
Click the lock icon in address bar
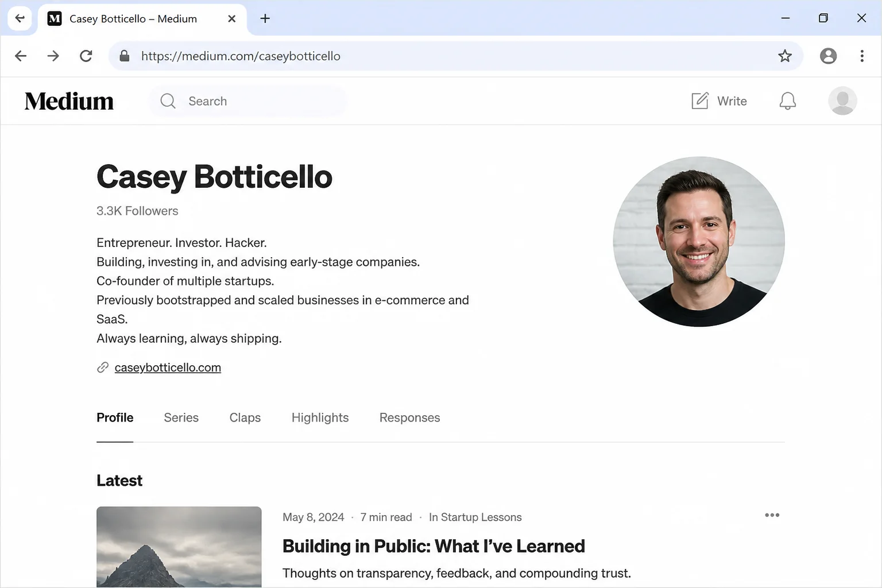124,56
